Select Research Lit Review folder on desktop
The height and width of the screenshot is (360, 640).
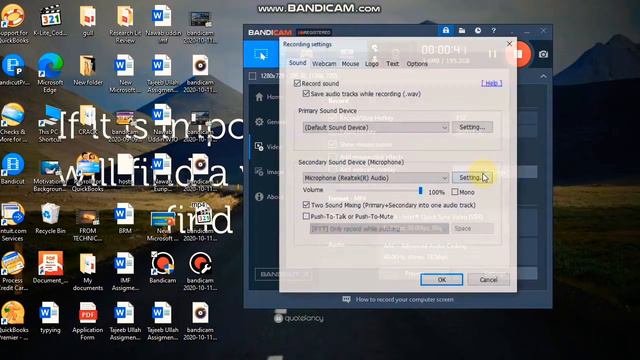[125, 24]
